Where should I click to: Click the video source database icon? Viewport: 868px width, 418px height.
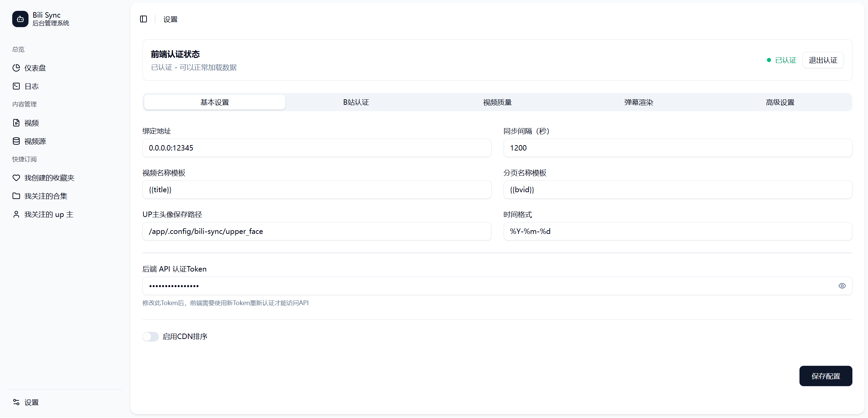[x=16, y=141]
